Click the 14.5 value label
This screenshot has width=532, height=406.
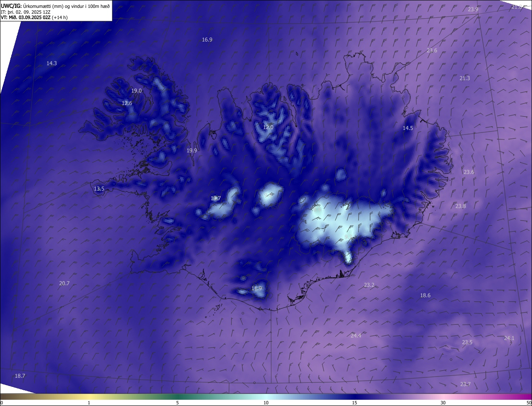click(x=408, y=128)
